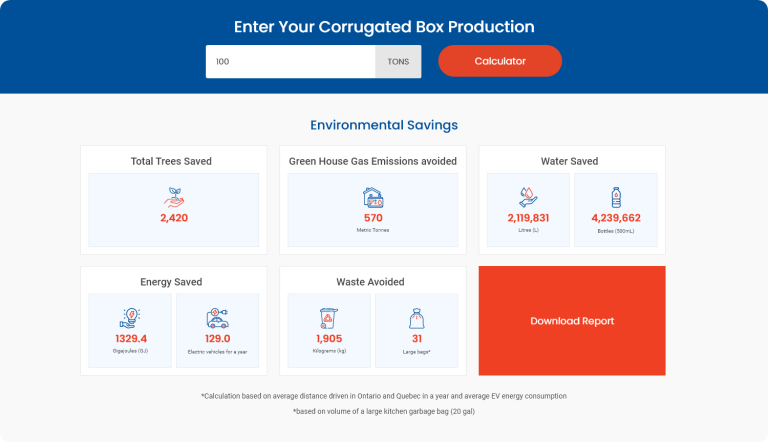Focus the box production tons input field
This screenshot has height=442, width=768.
(290, 61)
